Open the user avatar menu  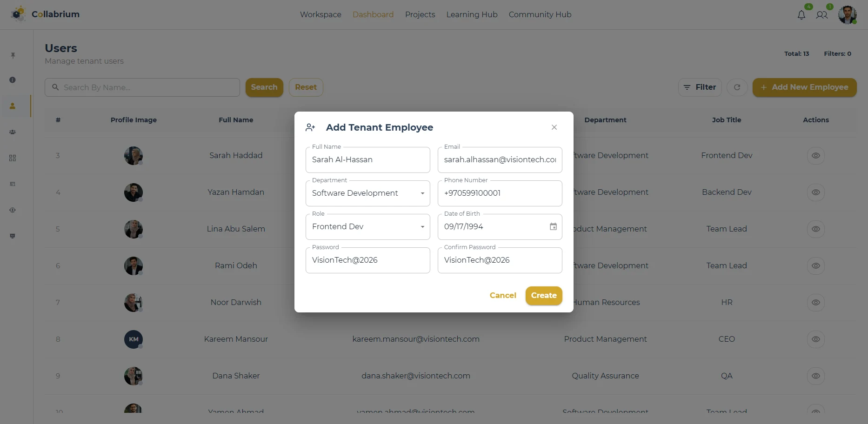tap(847, 14)
